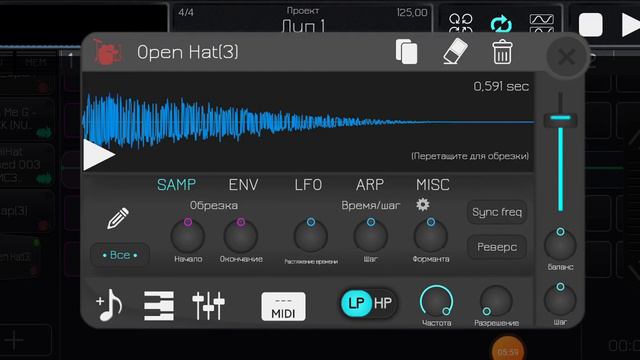Click the Форманта knob

pyautogui.click(x=431, y=236)
